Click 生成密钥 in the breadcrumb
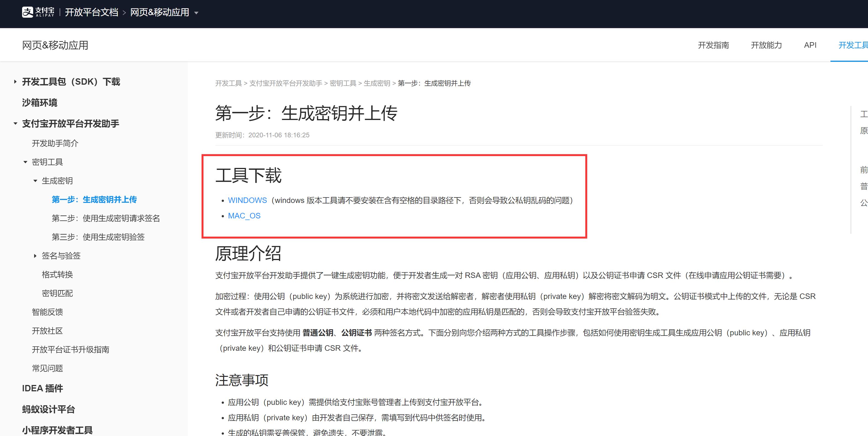 click(x=377, y=83)
